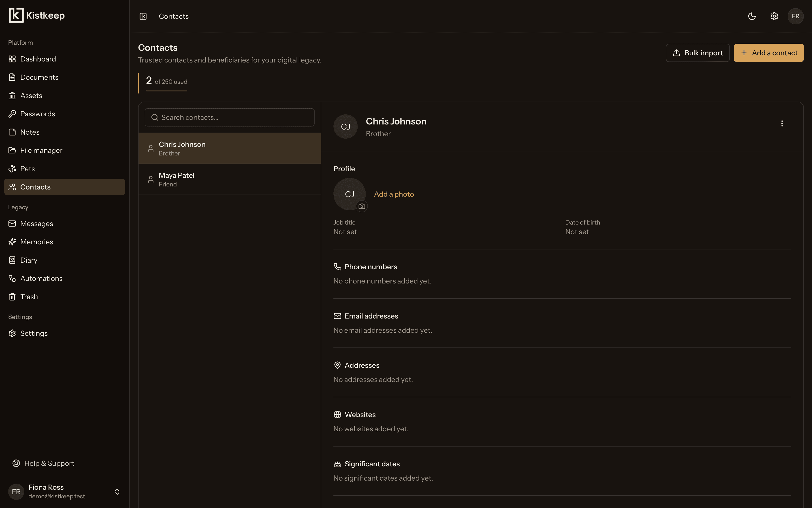
Task: Open the three-dot menu for Chris Johnson
Action: coord(782,123)
